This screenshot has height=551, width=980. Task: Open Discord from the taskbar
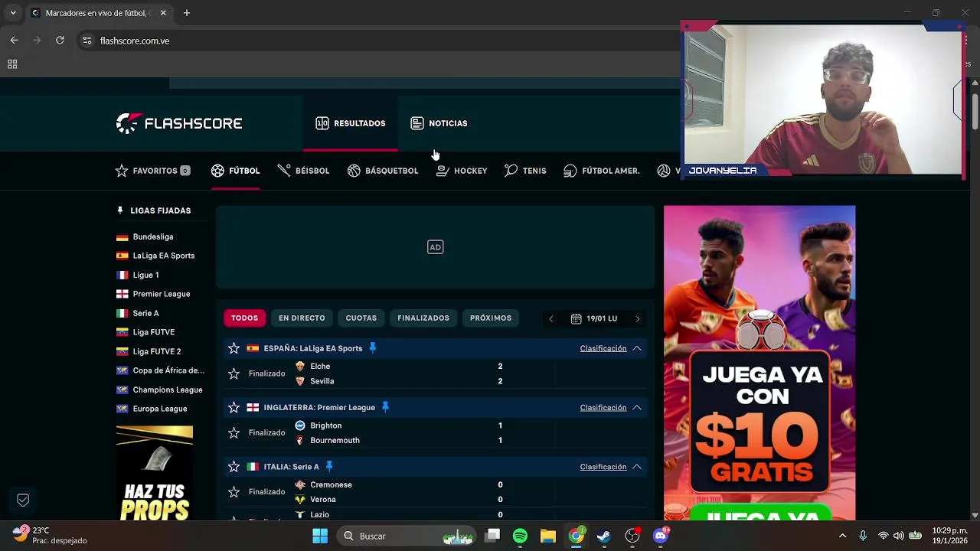tap(661, 536)
